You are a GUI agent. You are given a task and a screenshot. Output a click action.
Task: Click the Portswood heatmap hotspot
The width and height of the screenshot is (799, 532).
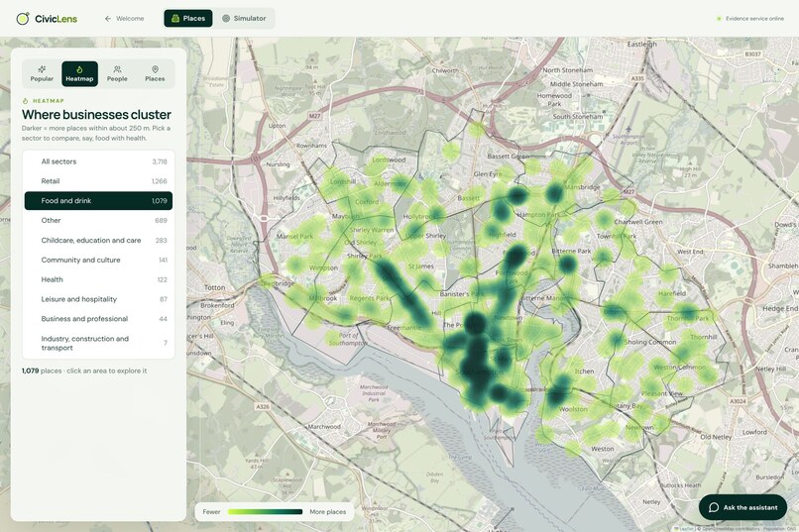coord(515,256)
